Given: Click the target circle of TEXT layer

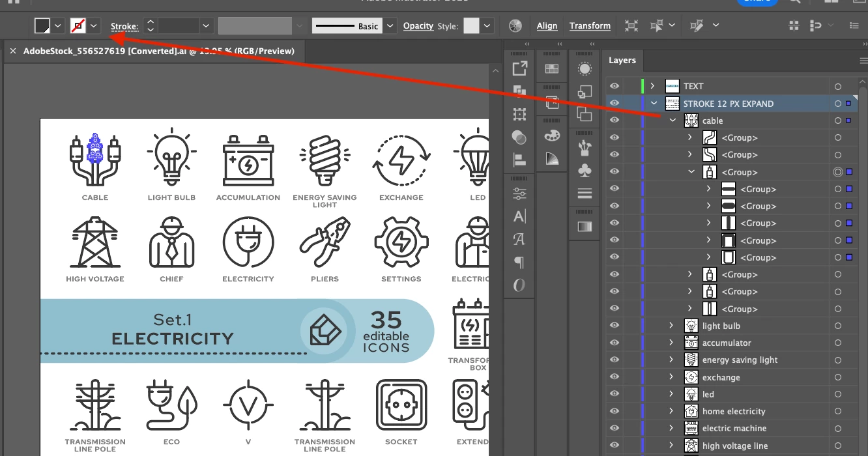Looking at the screenshot, I should tap(838, 86).
